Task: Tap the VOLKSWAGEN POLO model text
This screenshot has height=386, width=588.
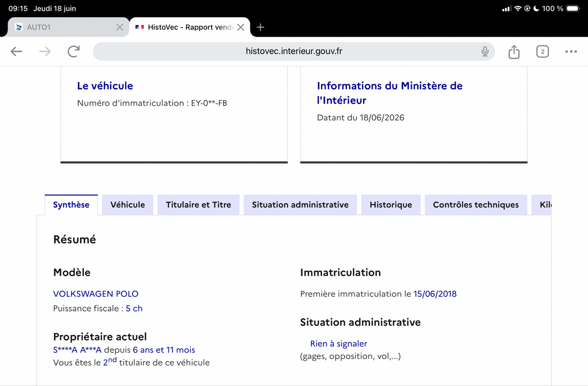Action: tap(96, 294)
